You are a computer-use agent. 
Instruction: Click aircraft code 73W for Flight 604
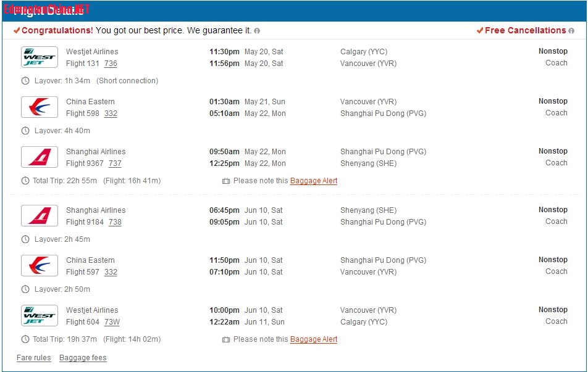tap(112, 322)
